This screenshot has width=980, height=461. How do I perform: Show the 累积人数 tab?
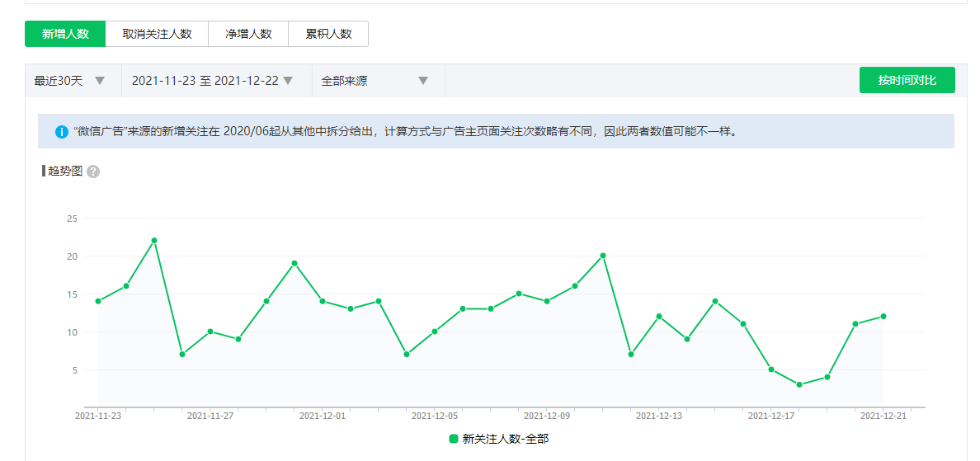[x=328, y=34]
